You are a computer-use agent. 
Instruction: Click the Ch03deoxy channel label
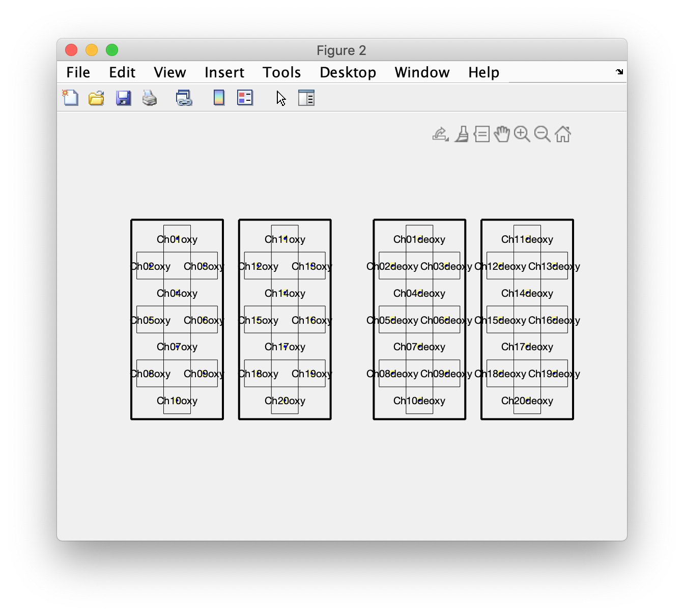[446, 266]
